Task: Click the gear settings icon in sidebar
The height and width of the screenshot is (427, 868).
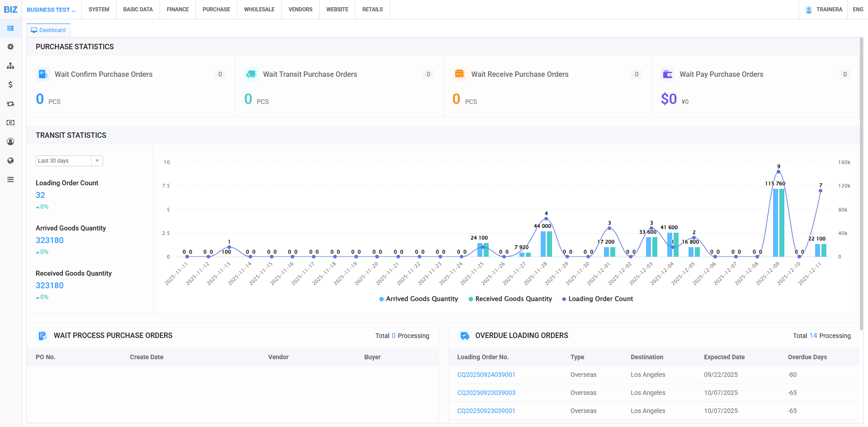Action: tap(10, 47)
